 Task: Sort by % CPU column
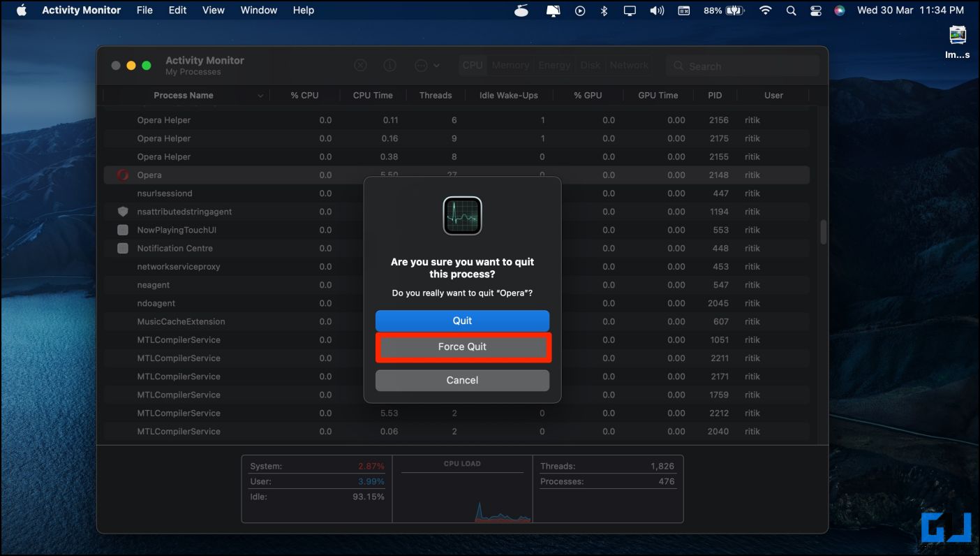[304, 95]
